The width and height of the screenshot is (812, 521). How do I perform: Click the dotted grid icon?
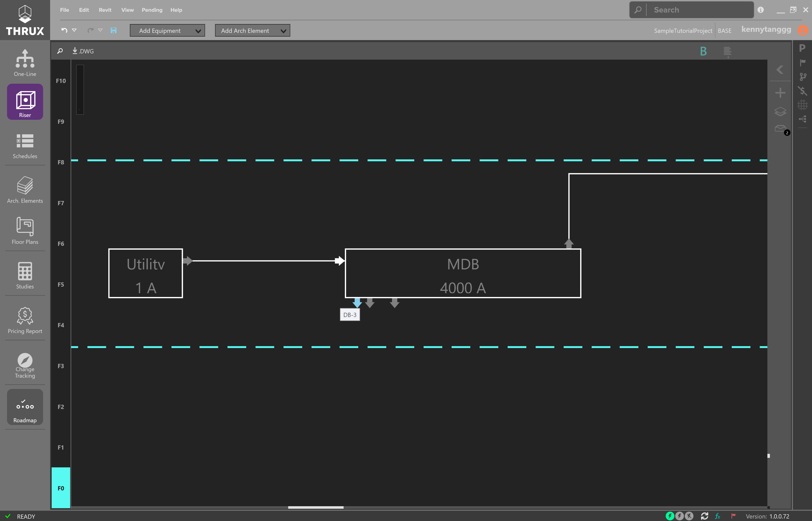(802, 105)
